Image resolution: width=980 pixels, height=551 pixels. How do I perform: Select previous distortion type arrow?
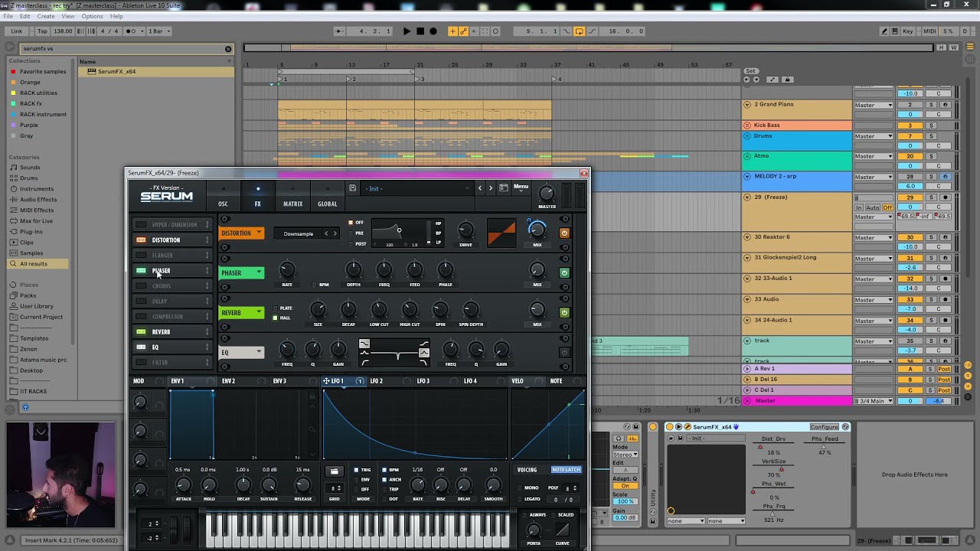tap(326, 233)
